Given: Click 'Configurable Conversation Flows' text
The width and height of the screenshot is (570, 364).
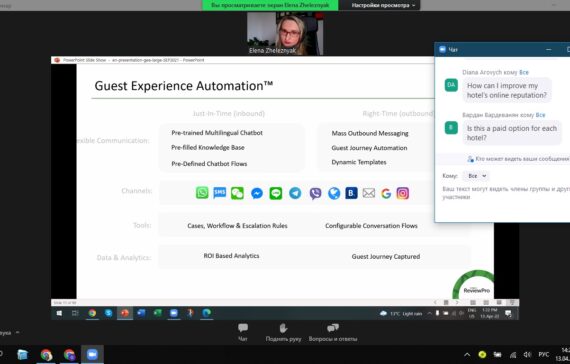Looking at the screenshot, I should coord(371,225).
